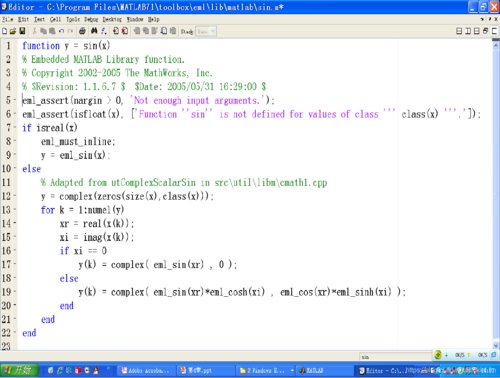
Task: Split the editor top/bottom tile icon
Action: 477,31
